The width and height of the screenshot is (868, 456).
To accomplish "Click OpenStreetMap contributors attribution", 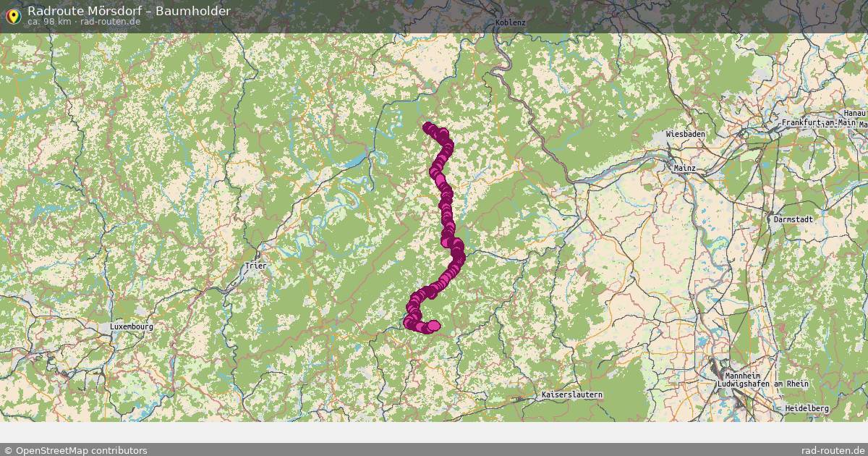I will click(75, 450).
